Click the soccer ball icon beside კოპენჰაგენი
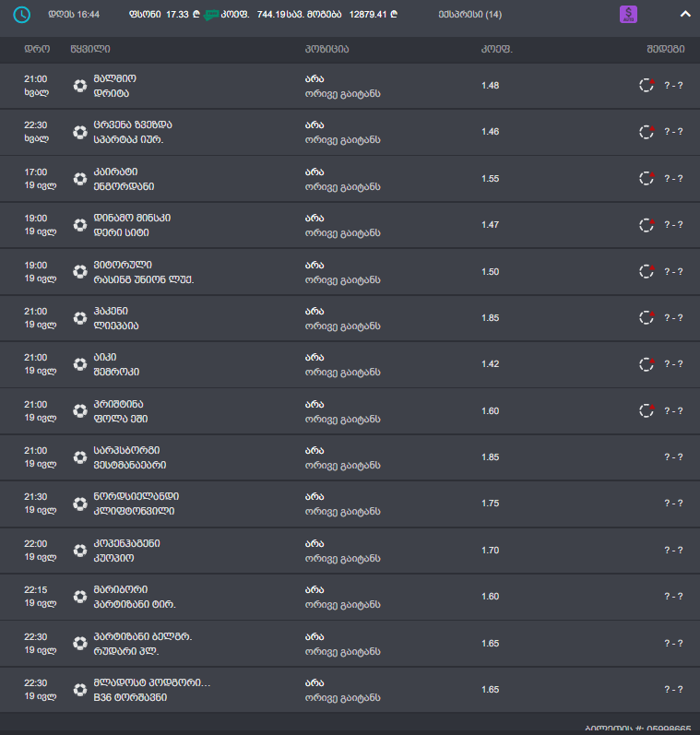The height and width of the screenshot is (735, 700). coord(79,551)
